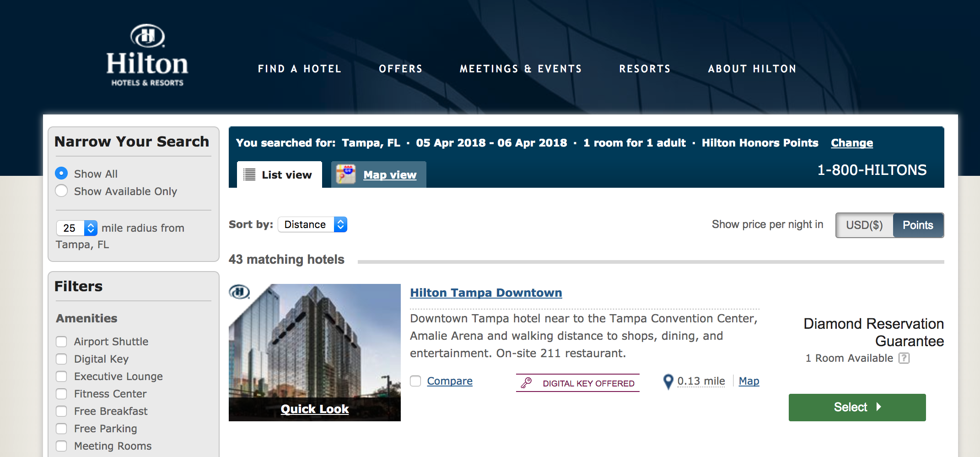Tick the Meeting Rooms checkbox
This screenshot has height=457, width=980.
(61, 446)
